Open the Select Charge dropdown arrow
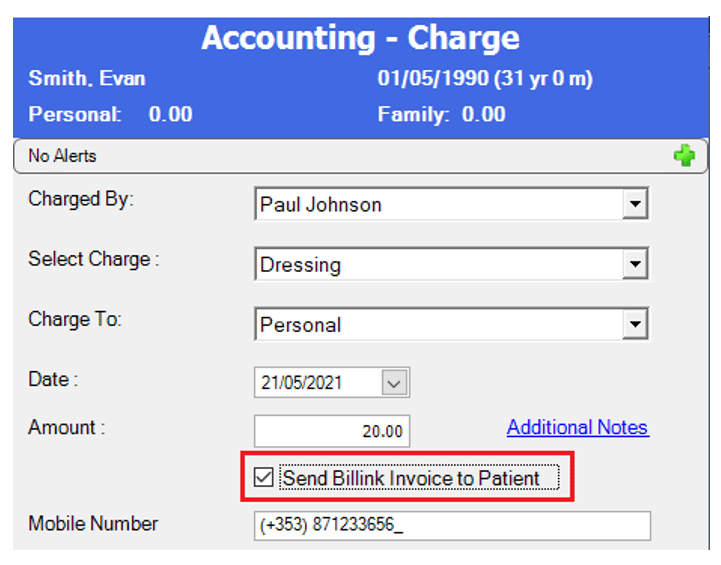 click(634, 265)
